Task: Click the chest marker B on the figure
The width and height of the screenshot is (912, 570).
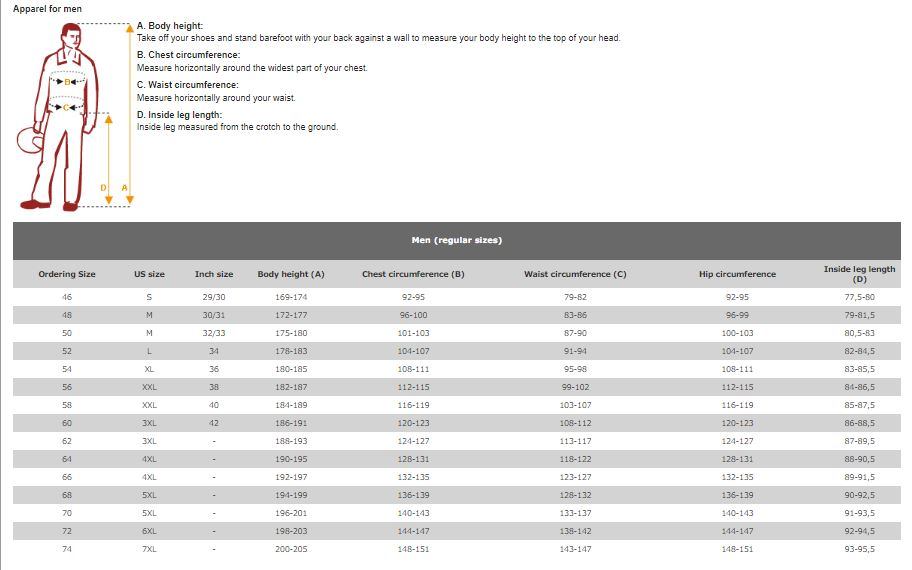Action: coord(69,82)
